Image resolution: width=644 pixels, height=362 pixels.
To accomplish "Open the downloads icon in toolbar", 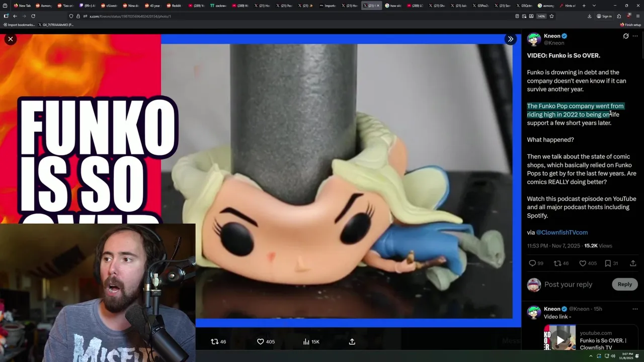I will [x=589, y=16].
